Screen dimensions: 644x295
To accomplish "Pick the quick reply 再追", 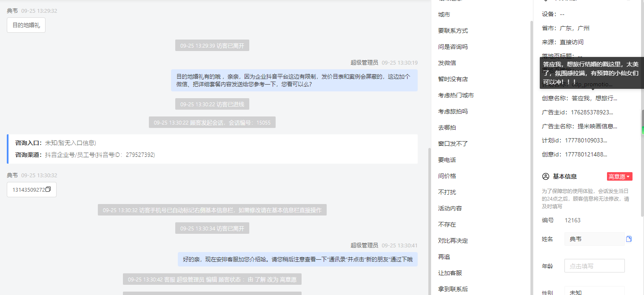I will [444, 257].
